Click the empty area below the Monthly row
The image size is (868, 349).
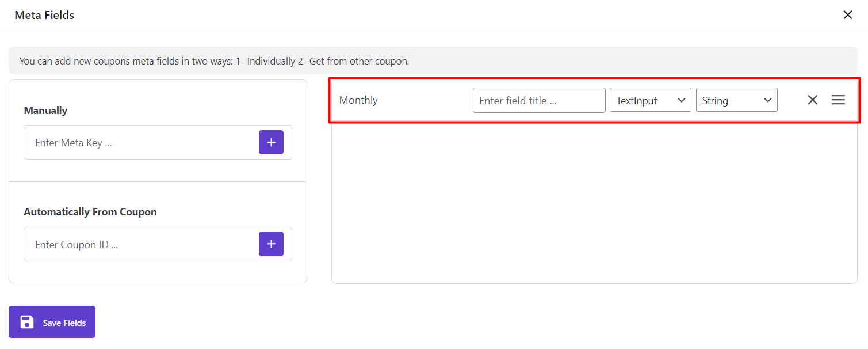(x=594, y=202)
